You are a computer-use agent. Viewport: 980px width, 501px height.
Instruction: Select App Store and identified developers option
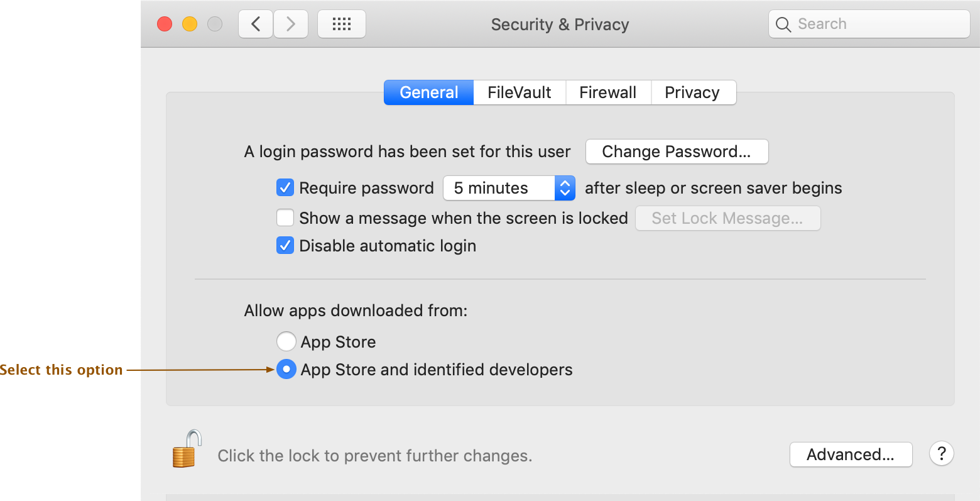click(286, 370)
